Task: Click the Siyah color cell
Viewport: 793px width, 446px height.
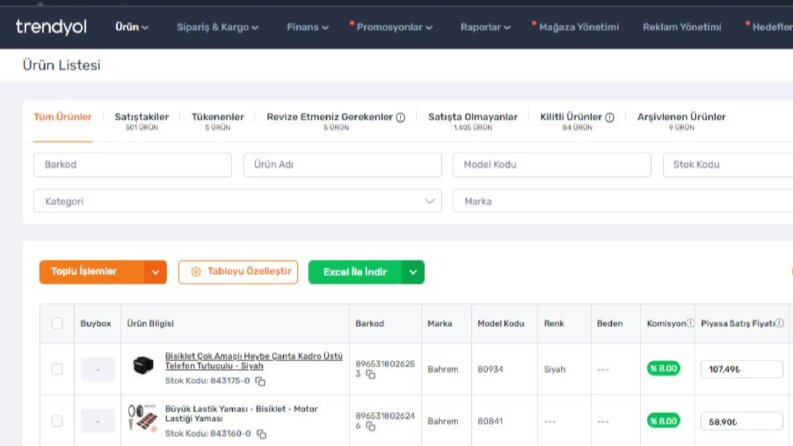Action: (554, 369)
